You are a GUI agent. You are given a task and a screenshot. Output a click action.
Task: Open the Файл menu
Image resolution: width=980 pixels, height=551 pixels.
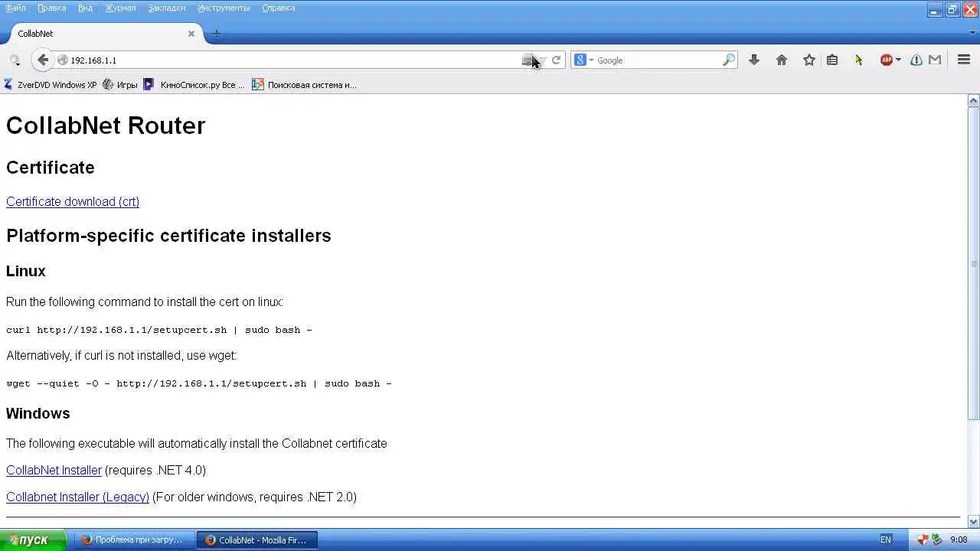(x=15, y=8)
